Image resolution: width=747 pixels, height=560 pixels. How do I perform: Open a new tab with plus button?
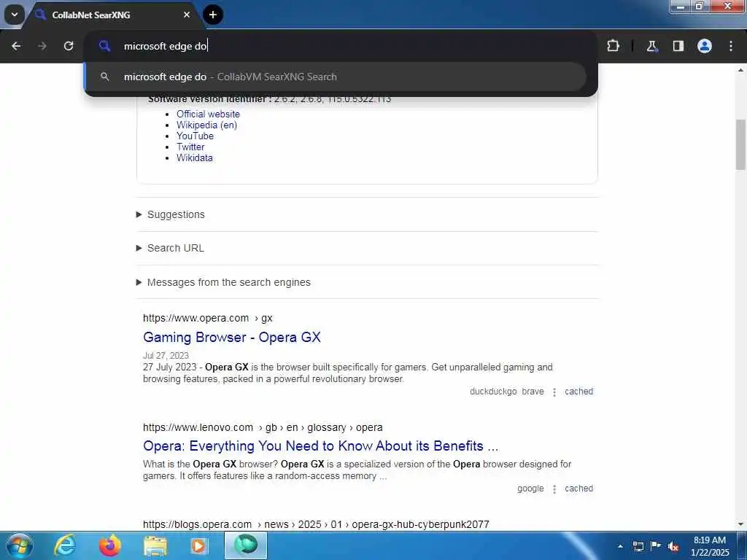(x=213, y=15)
